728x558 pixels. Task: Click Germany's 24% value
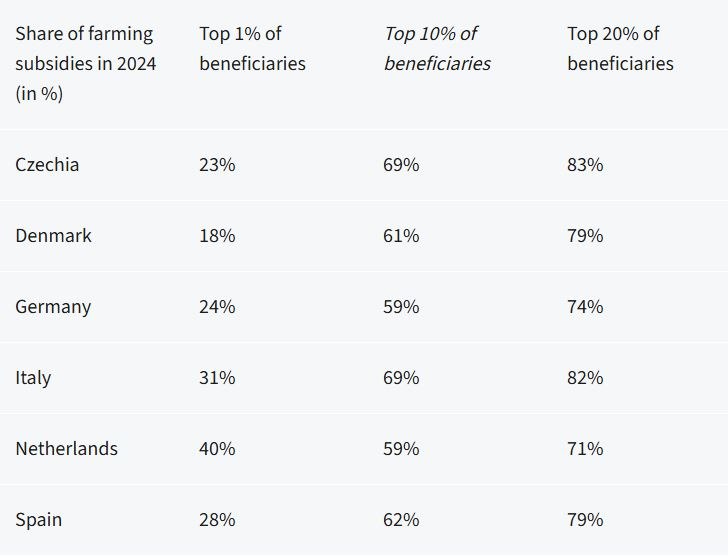217,307
